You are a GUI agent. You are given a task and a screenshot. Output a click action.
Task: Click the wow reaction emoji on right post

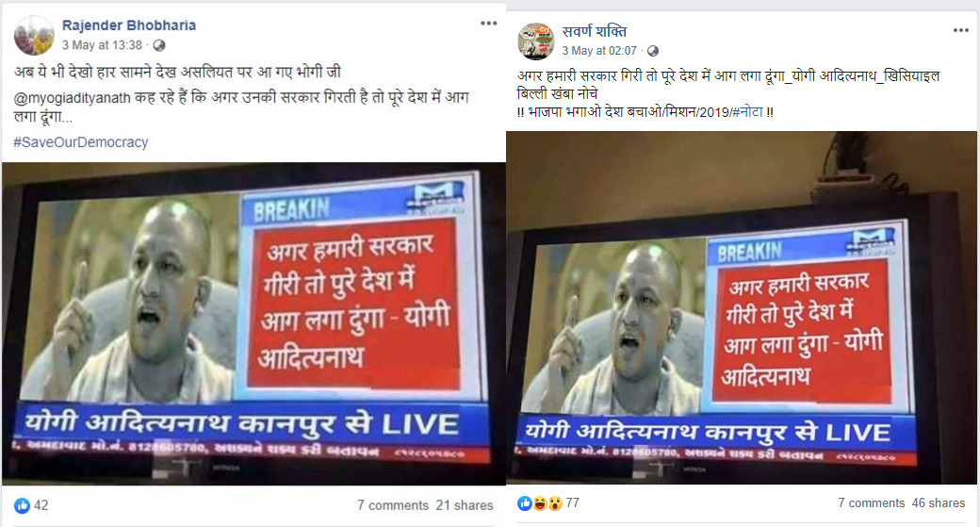click(555, 503)
